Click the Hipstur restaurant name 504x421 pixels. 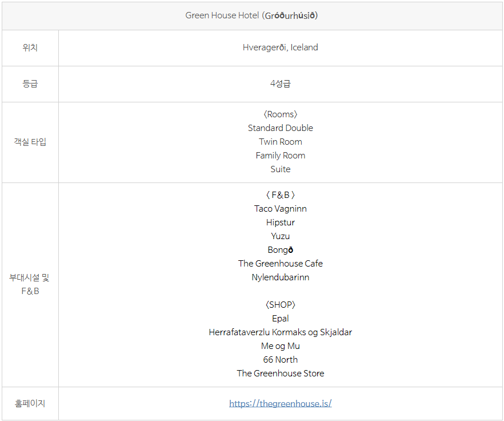point(280,223)
